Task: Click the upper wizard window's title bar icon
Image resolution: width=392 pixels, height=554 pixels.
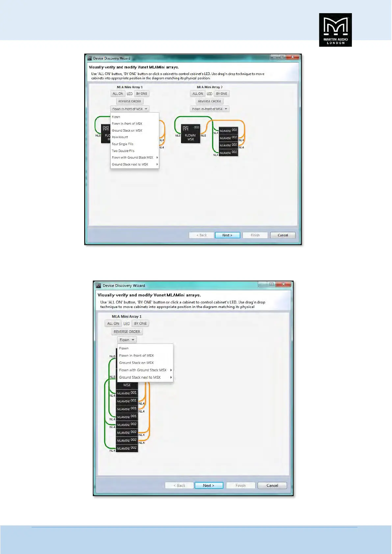Action: tap(90, 58)
